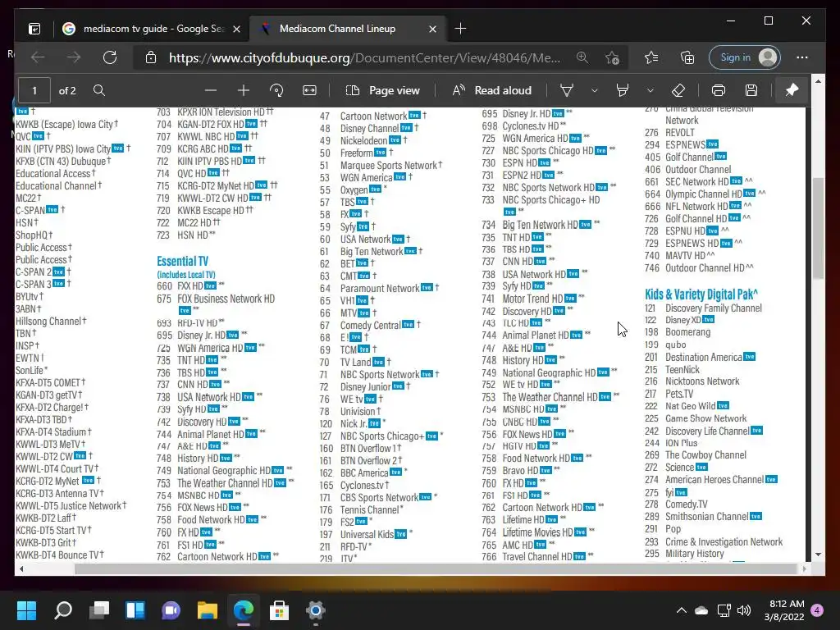Click the Cartoon Network channel 47 entry
Viewport: 840px width, 630px height.
373,116
